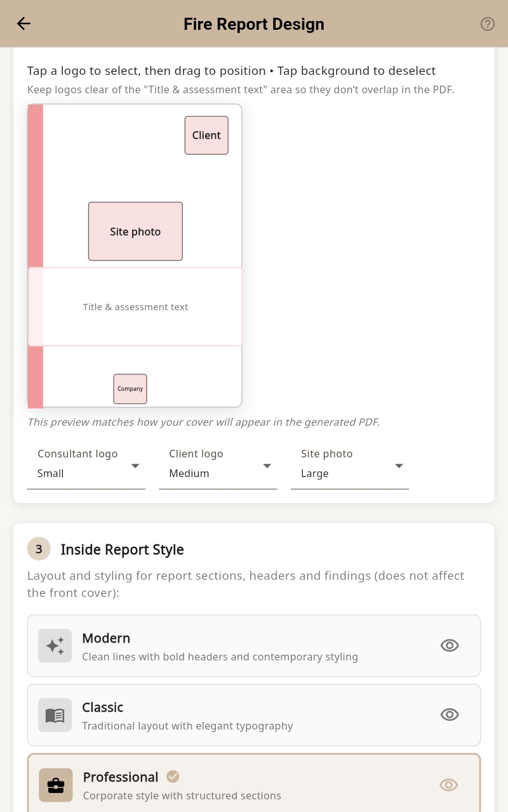The height and width of the screenshot is (812, 508).
Task: Click the step 3 number badge
Action: click(x=39, y=549)
